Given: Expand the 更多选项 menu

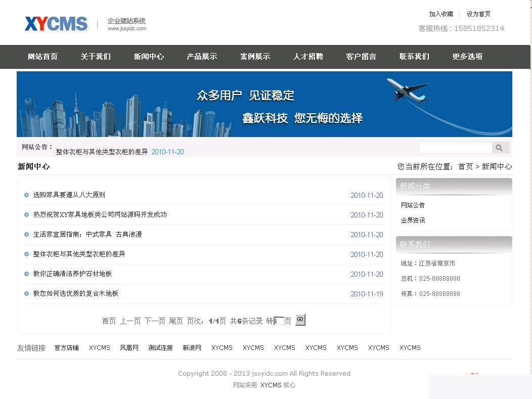Looking at the screenshot, I should pos(467,57).
